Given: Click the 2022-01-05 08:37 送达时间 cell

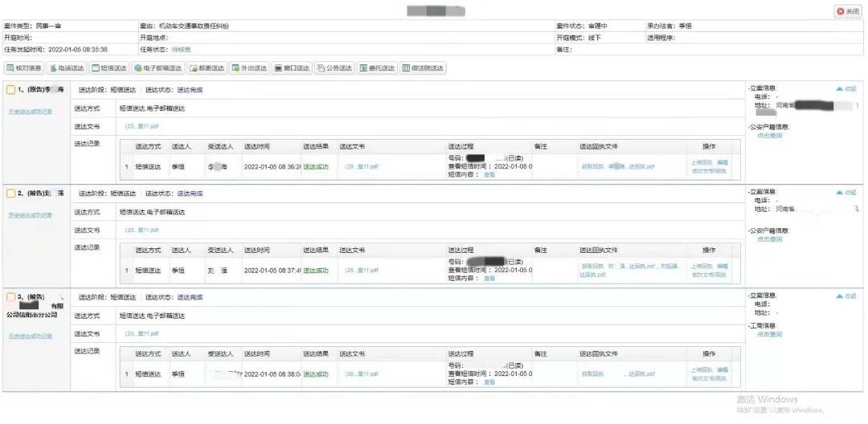Looking at the screenshot, I should [272, 271].
